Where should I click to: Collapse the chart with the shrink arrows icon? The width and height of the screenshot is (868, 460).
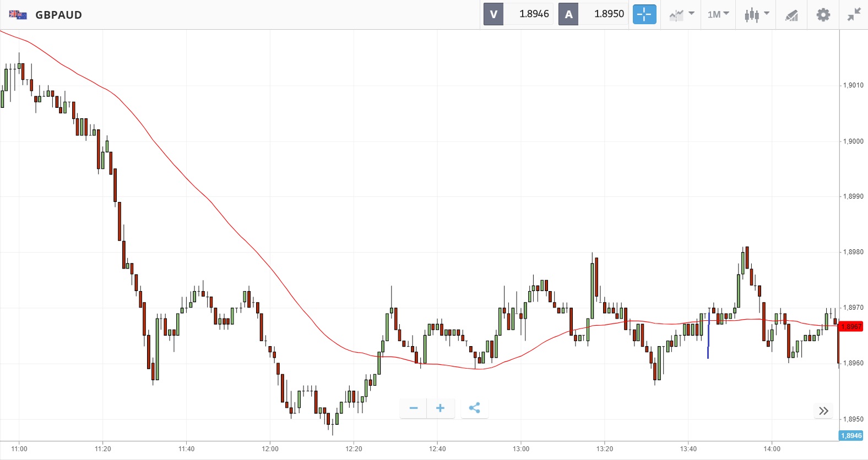[x=854, y=14]
